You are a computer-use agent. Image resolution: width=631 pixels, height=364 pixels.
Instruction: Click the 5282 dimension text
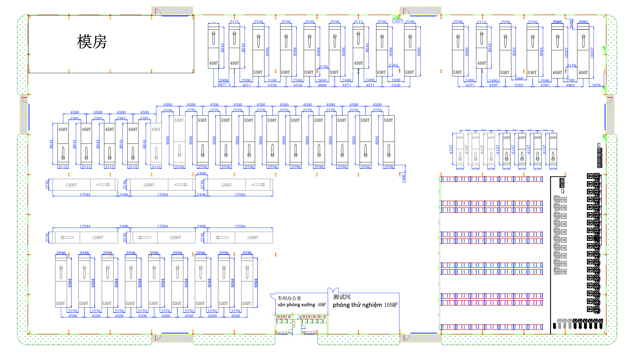(x=519, y=85)
